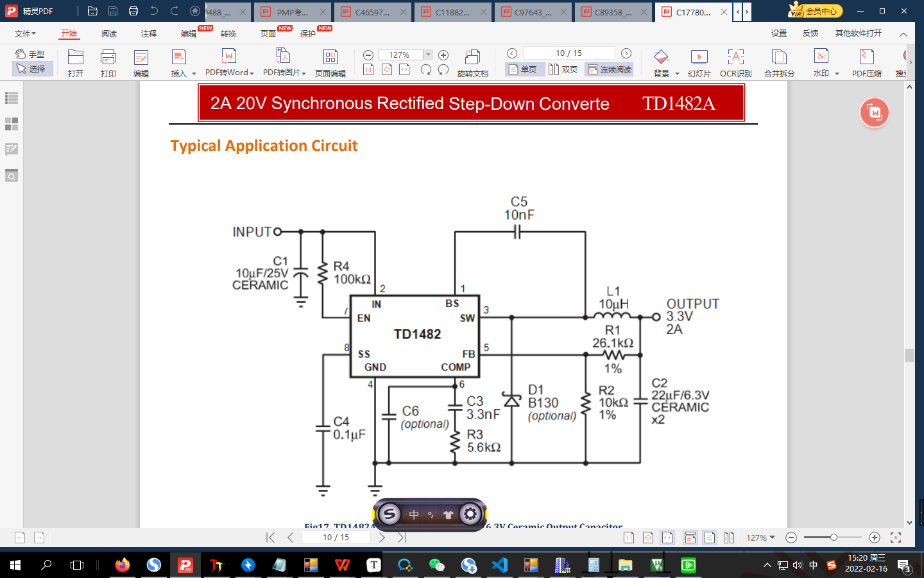Switch to the C46597 document tab

point(373,12)
